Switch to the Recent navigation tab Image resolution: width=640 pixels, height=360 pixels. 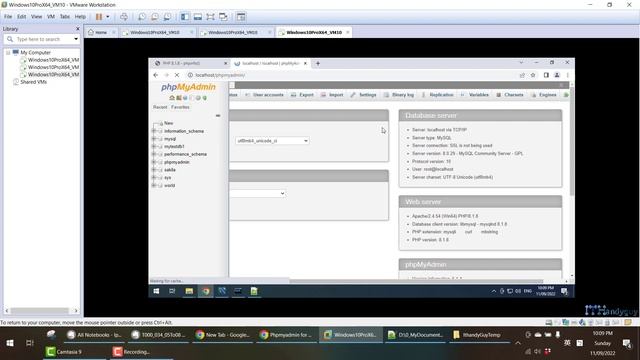pyautogui.click(x=160, y=107)
